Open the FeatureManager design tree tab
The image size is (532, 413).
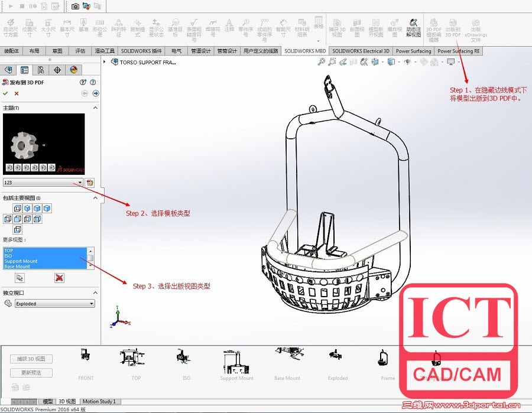click(x=8, y=70)
